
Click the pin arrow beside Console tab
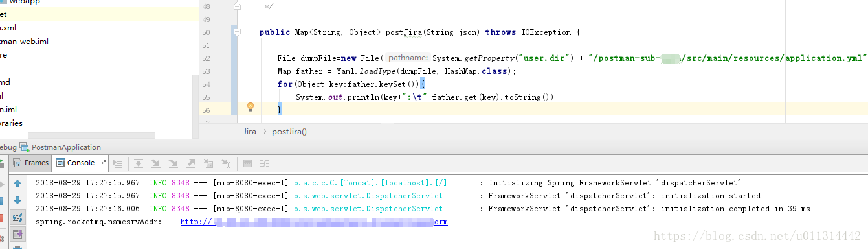[x=102, y=163]
